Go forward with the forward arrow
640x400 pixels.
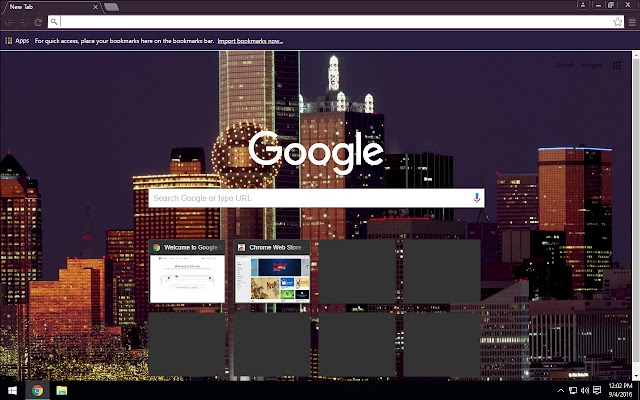(x=24, y=22)
